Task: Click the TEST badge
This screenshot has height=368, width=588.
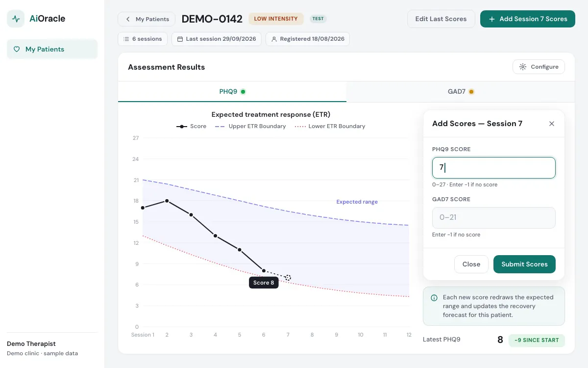Action: coord(318,19)
